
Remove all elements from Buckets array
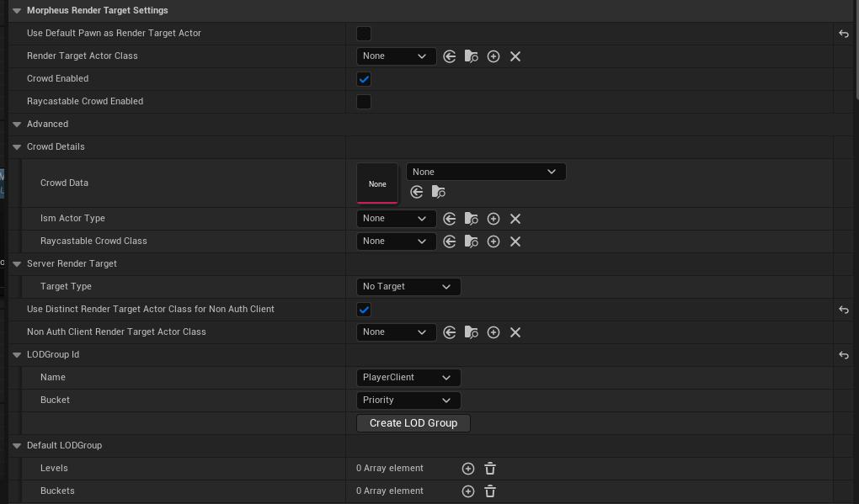tap(490, 491)
